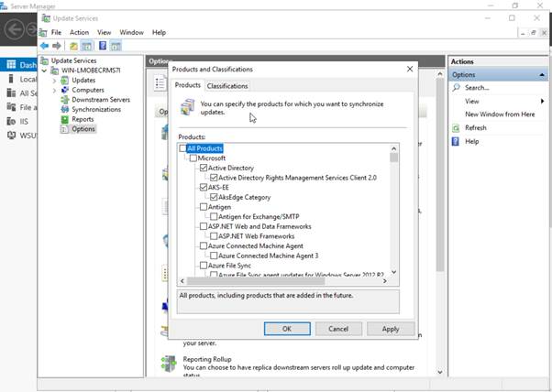
Task: Select the WIN-LMOBECRMS7I server node
Action: [x=91, y=71]
